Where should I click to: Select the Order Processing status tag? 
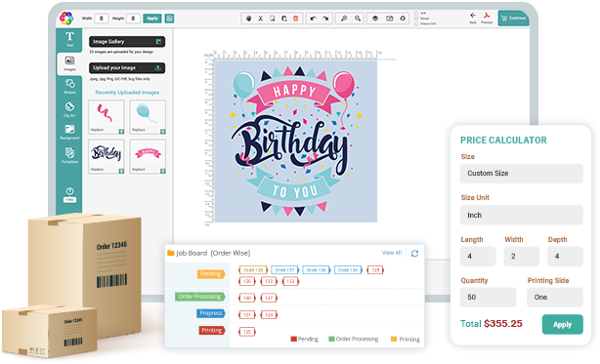pos(200,297)
